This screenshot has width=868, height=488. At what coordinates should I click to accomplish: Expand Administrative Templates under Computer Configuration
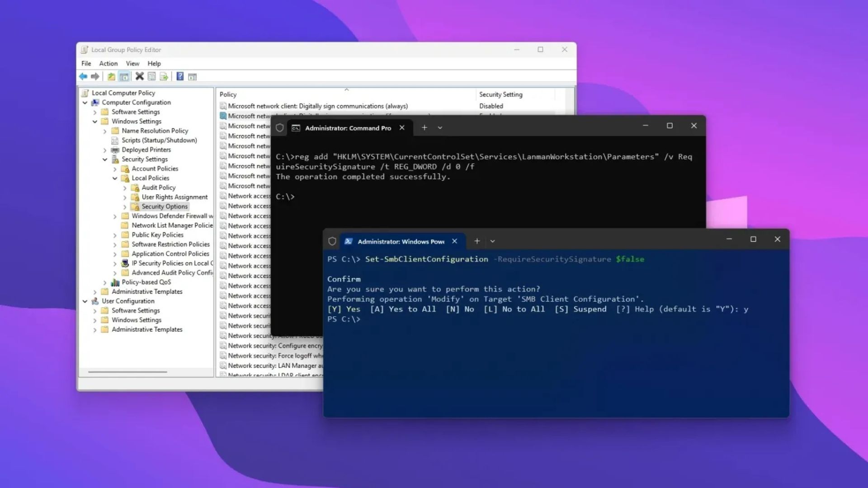(x=95, y=292)
